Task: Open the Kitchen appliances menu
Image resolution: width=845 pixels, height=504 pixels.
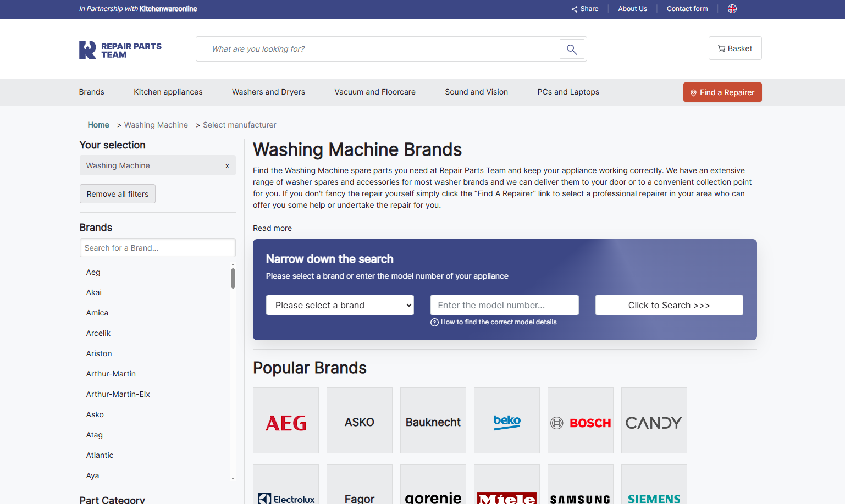Action: click(168, 92)
